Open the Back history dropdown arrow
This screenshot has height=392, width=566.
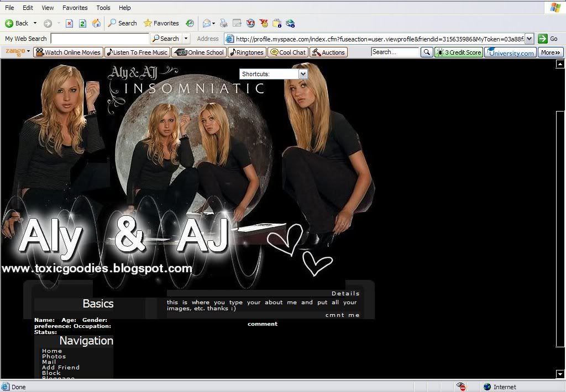pyautogui.click(x=35, y=23)
